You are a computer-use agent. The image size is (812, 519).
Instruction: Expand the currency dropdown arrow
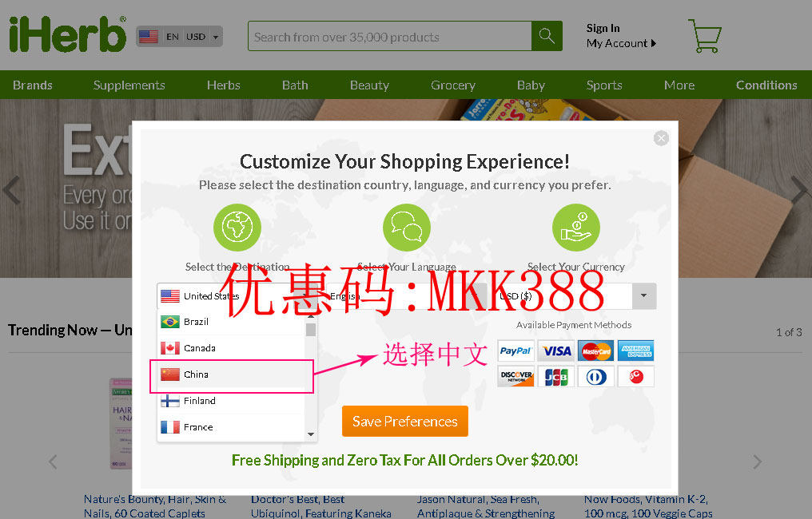643,296
